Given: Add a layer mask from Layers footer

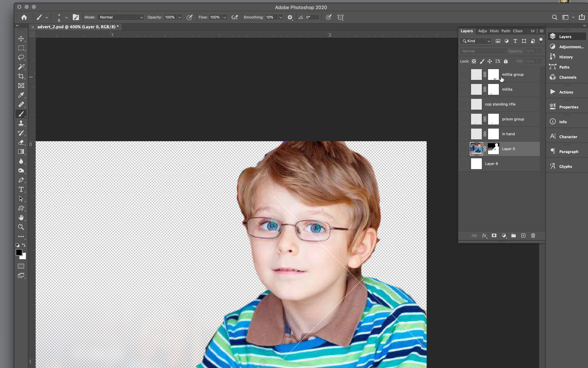Looking at the screenshot, I should point(494,235).
